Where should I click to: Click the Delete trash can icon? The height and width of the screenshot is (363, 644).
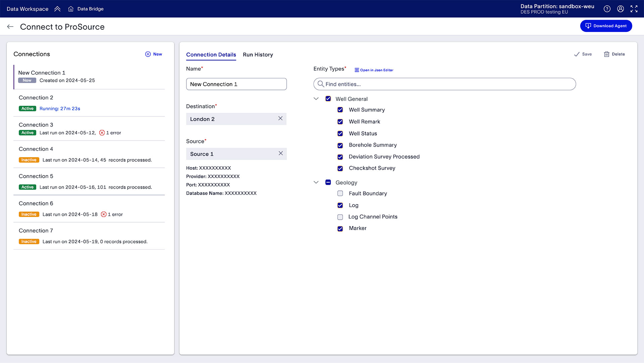tap(606, 54)
